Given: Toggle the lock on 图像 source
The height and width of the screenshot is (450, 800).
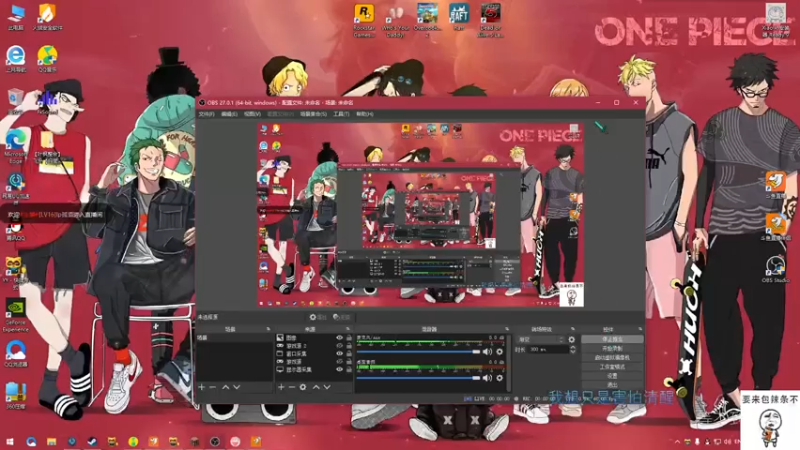Looking at the screenshot, I should pos(349,338).
